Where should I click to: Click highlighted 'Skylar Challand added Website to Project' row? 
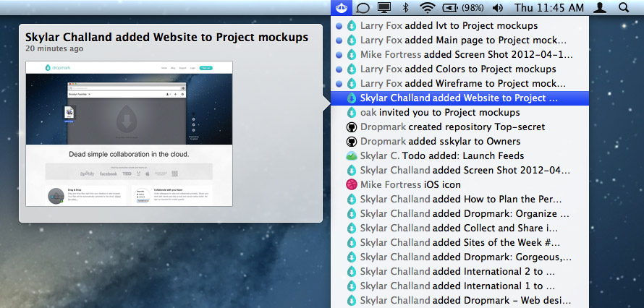(459, 98)
